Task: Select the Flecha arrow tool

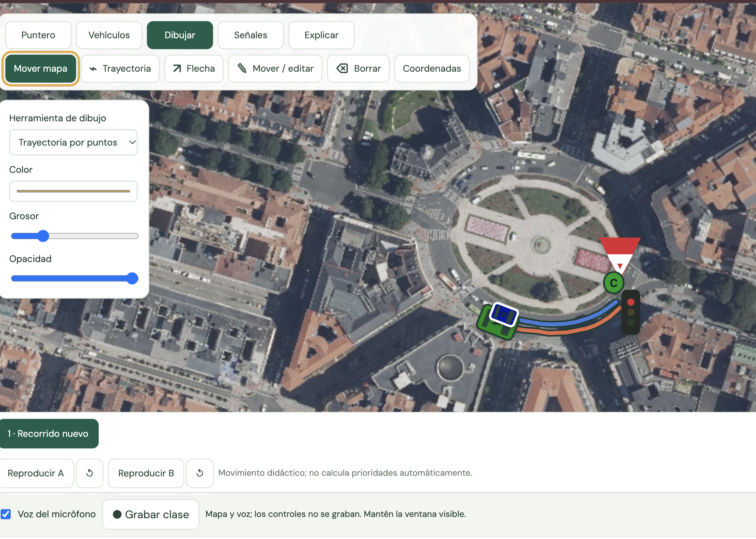Action: pos(194,68)
